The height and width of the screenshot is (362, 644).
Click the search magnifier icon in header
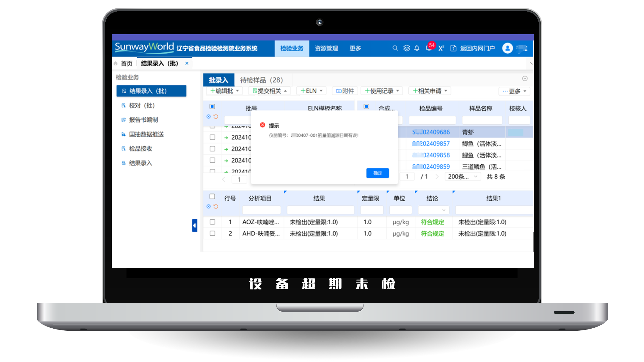click(395, 48)
